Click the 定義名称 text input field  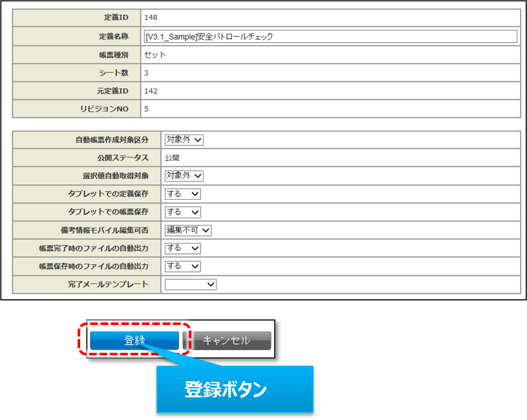click(x=330, y=37)
